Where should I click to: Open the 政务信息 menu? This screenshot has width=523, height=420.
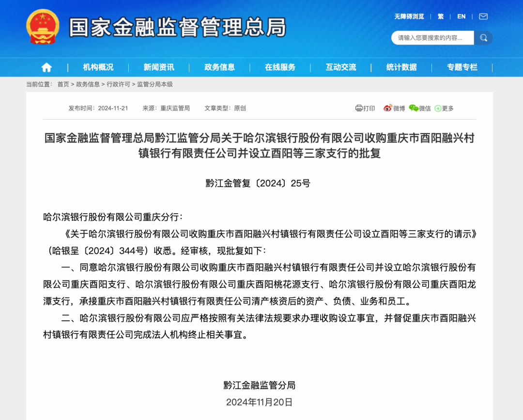point(219,67)
